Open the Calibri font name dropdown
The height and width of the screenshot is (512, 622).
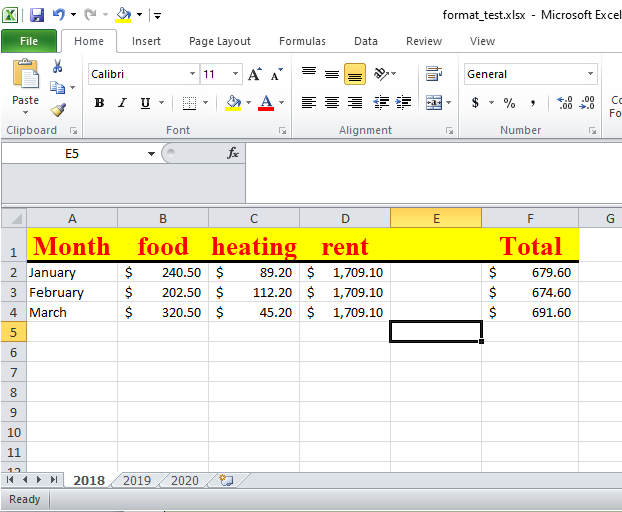(x=192, y=74)
